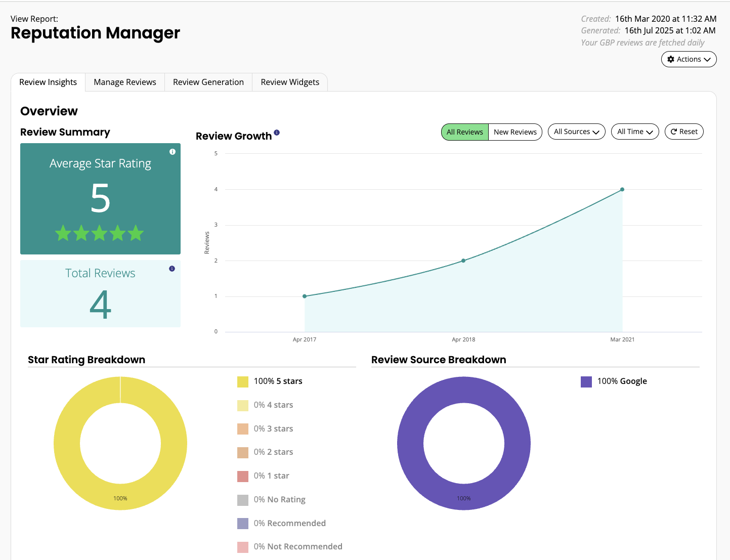Select the Review Insights tab
Image resolution: width=730 pixels, height=560 pixels.
coord(48,82)
